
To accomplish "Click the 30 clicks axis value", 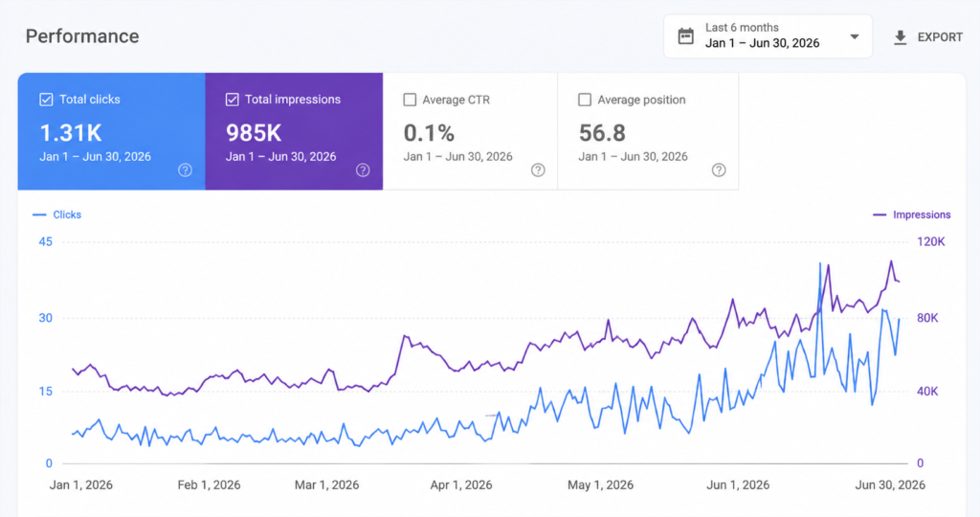I will (46, 318).
